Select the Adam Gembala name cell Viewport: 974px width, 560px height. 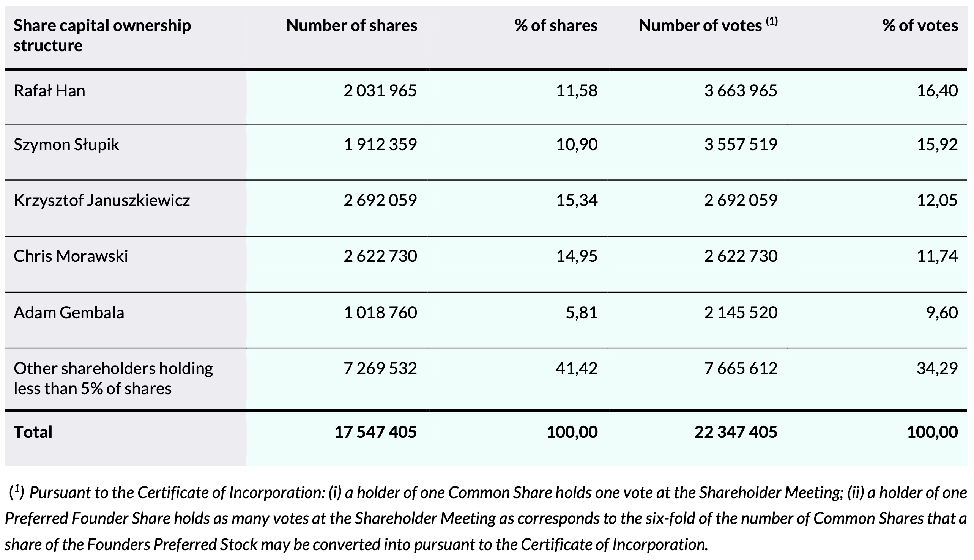pos(69,313)
